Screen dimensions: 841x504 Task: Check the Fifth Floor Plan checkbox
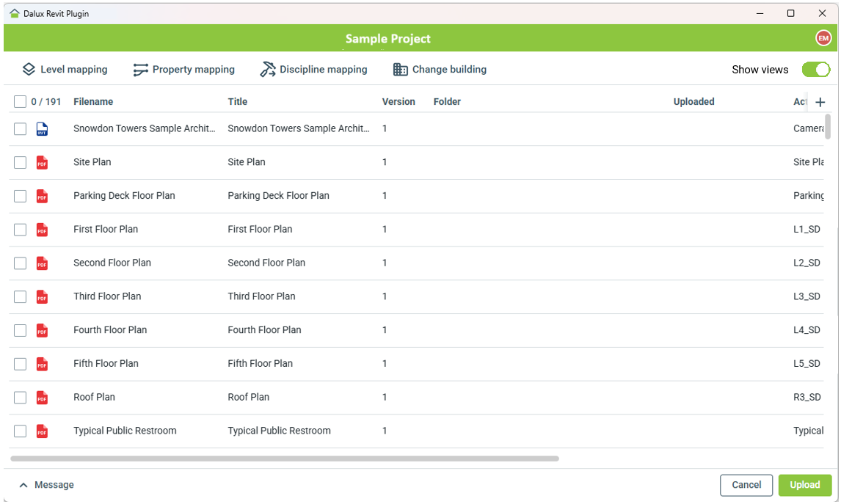tap(20, 364)
